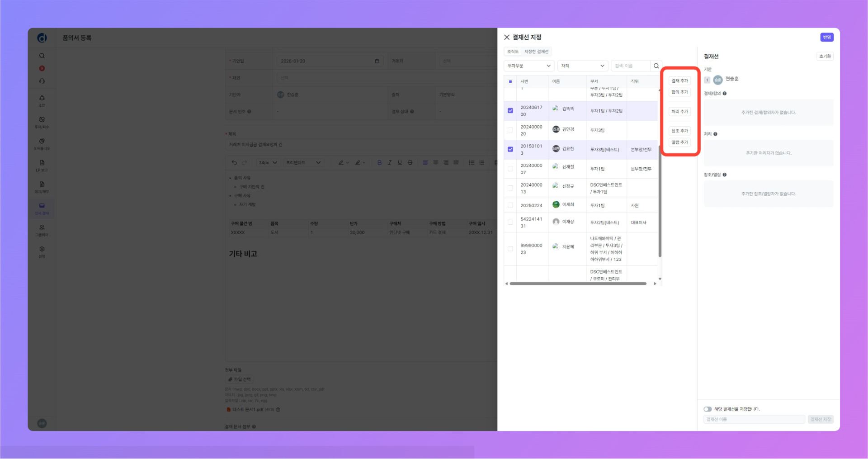Click the search magnifier icon in the approver panel
Image resolution: width=868 pixels, height=459 pixels.
pos(656,66)
